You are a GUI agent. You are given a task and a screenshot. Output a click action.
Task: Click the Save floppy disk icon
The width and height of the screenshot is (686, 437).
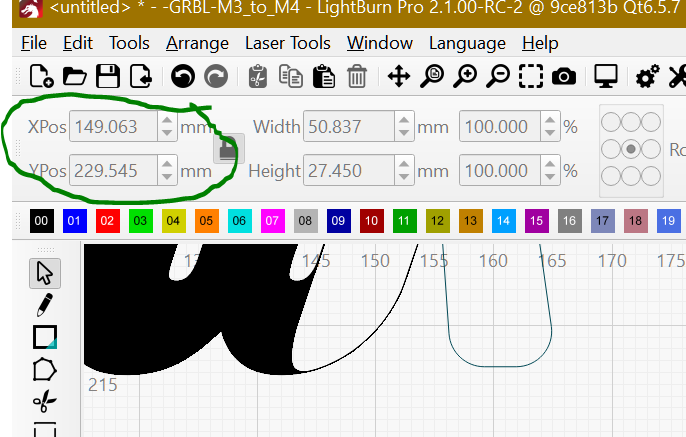click(108, 76)
